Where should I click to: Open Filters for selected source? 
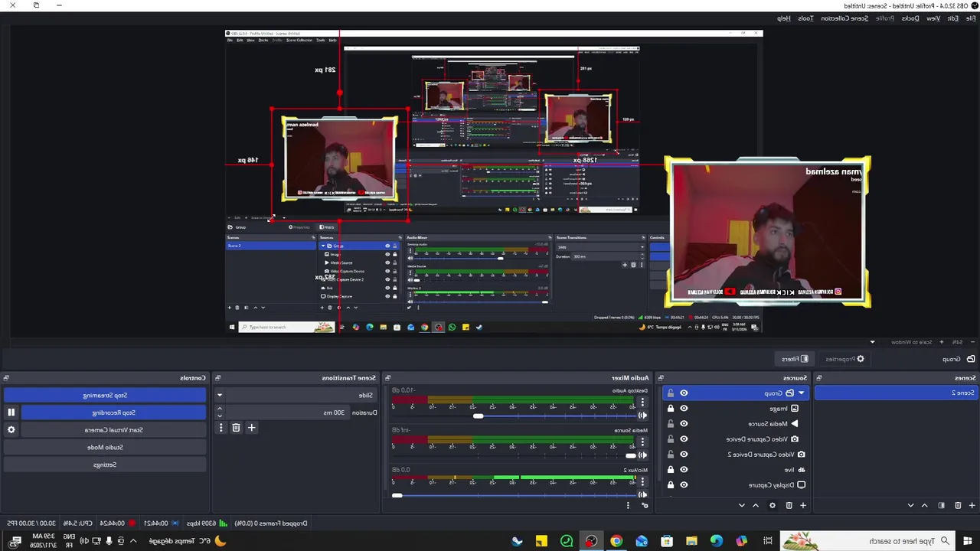pos(795,359)
